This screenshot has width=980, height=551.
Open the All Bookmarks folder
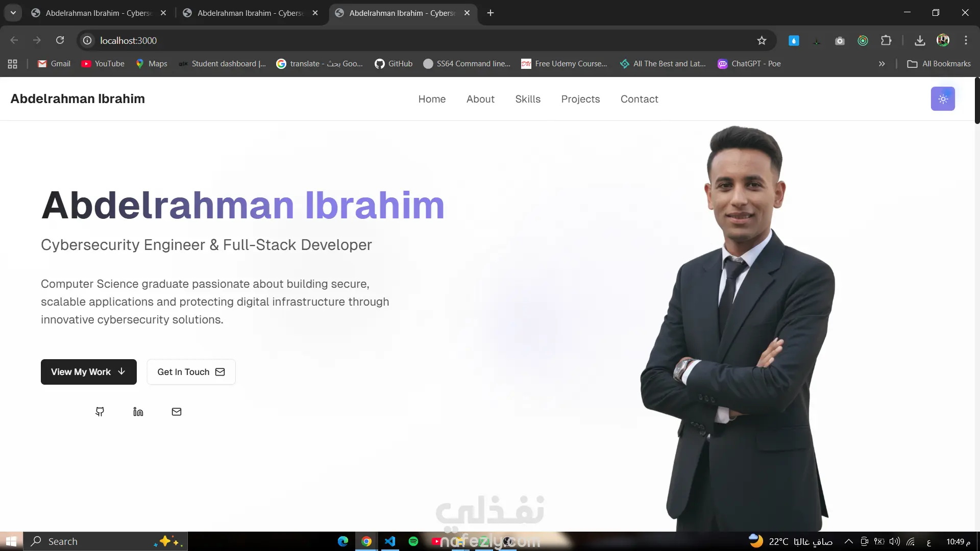click(x=939, y=64)
